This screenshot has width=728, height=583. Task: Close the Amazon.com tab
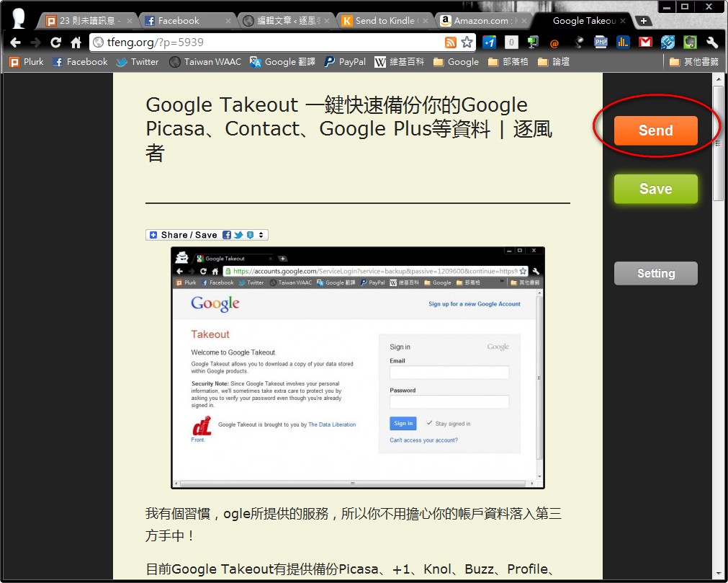pos(524,21)
